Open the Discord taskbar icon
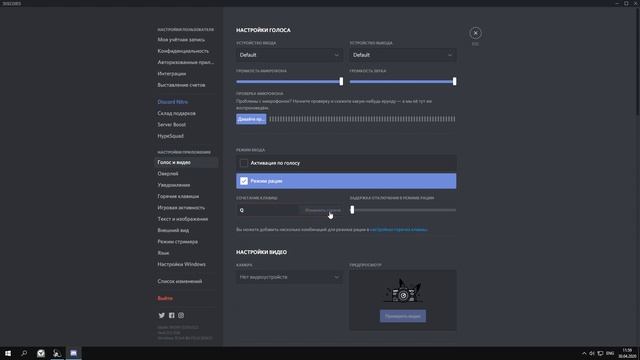The image size is (640, 360). pos(73,353)
